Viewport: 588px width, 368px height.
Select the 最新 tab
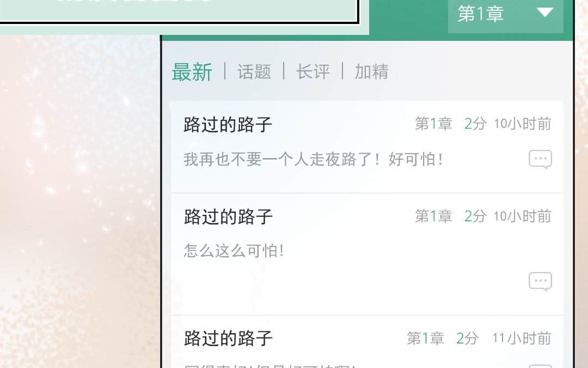click(x=192, y=72)
